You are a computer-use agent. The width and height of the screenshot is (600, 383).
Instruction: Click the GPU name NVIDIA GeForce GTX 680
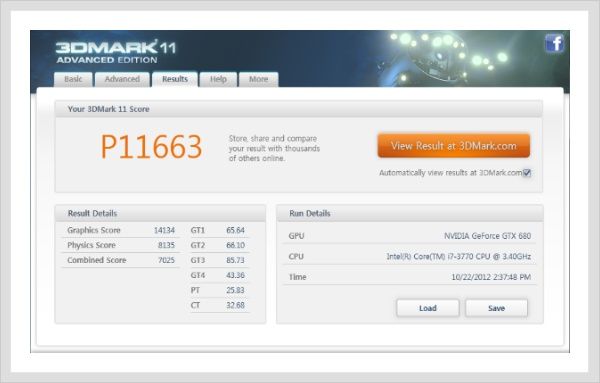coord(487,236)
